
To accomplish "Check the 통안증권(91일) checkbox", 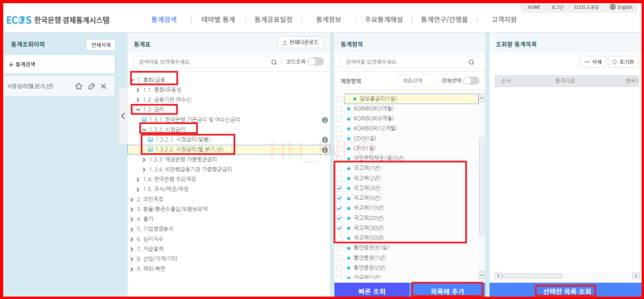I will 339,248.
